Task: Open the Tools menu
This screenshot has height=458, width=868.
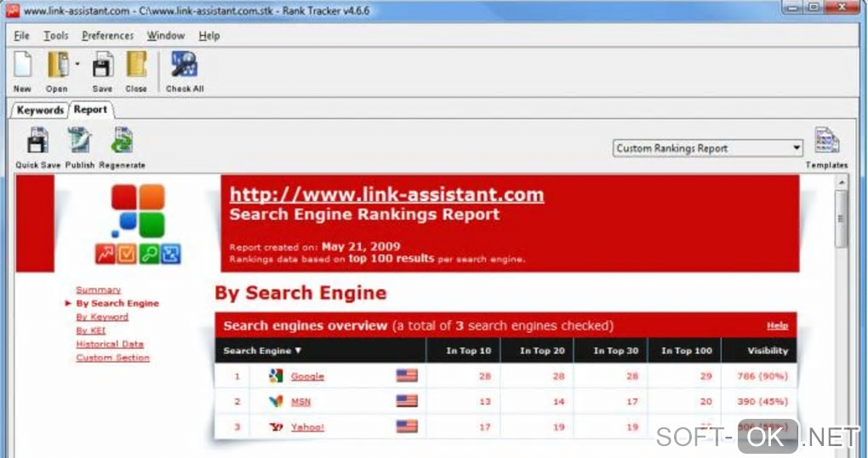Action: click(56, 36)
